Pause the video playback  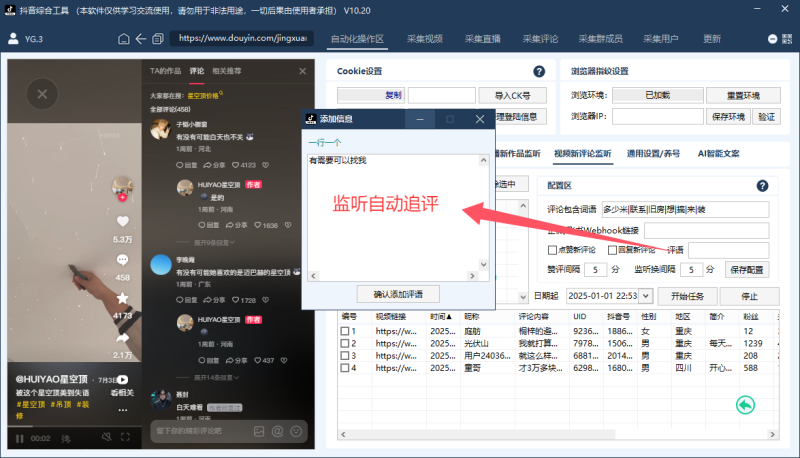pyautogui.click(x=19, y=438)
